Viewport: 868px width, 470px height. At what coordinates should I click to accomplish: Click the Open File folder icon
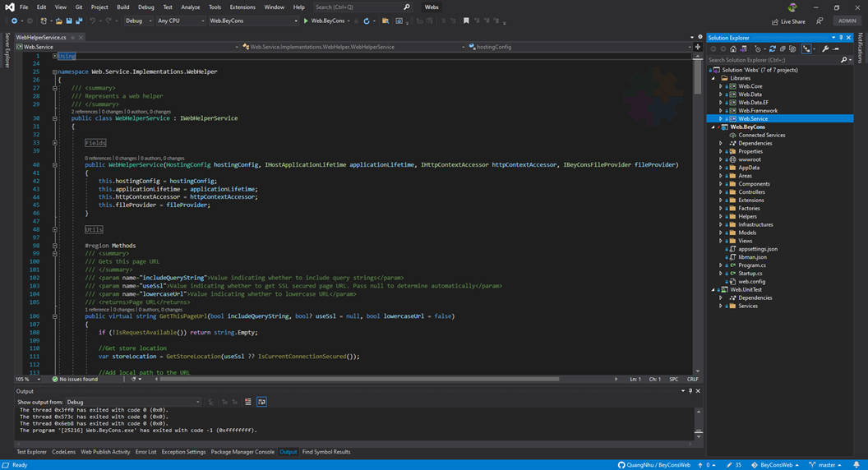(x=58, y=21)
